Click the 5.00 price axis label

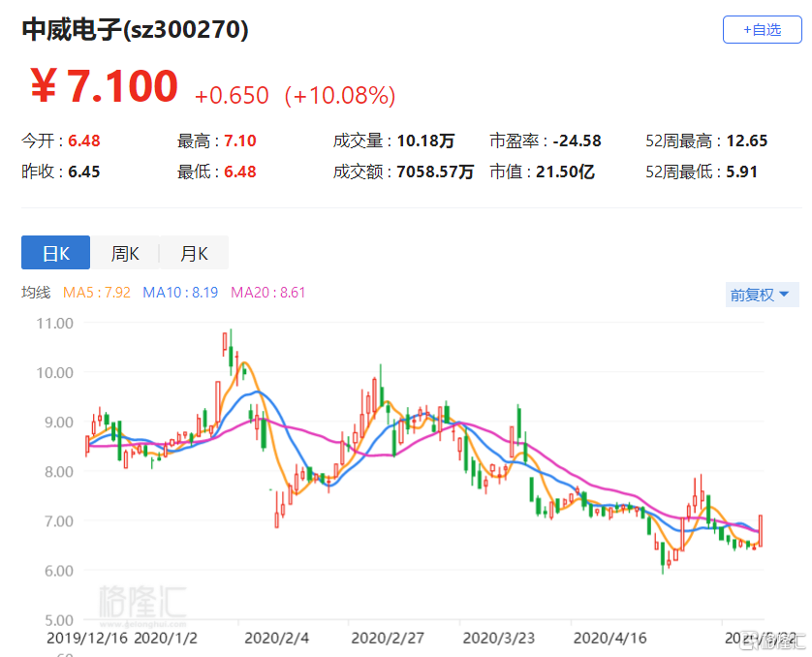pyautogui.click(x=58, y=620)
